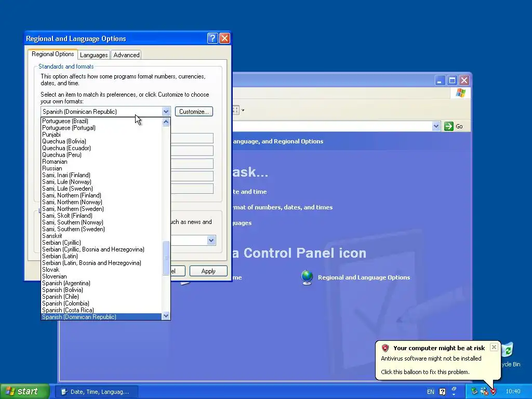Select Spanish (Colombia) in the list
532x399 pixels.
101,303
